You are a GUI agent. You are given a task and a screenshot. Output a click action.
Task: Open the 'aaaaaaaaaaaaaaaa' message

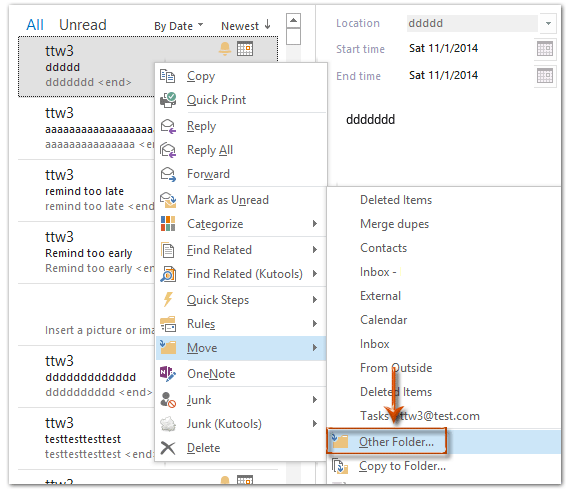pyautogui.click(x=86, y=129)
